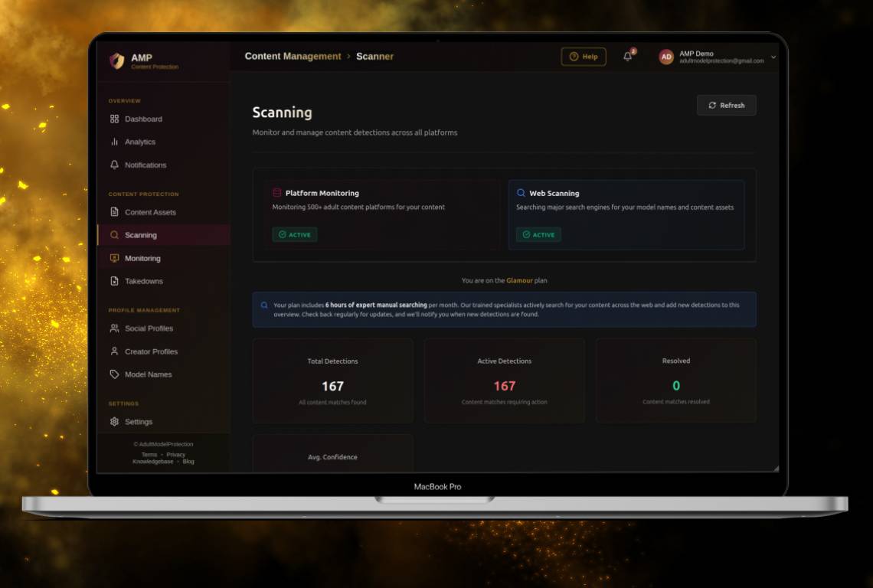The width and height of the screenshot is (873, 588).
Task: Navigate to Content Management in the breadcrumb
Action: 293,56
